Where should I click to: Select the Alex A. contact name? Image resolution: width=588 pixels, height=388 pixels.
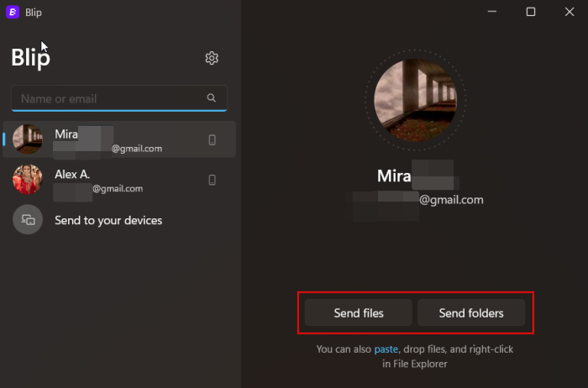72,175
